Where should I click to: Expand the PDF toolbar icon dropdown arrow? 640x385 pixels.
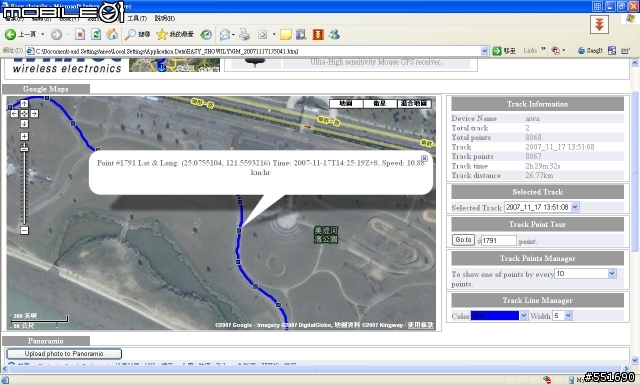(564, 51)
